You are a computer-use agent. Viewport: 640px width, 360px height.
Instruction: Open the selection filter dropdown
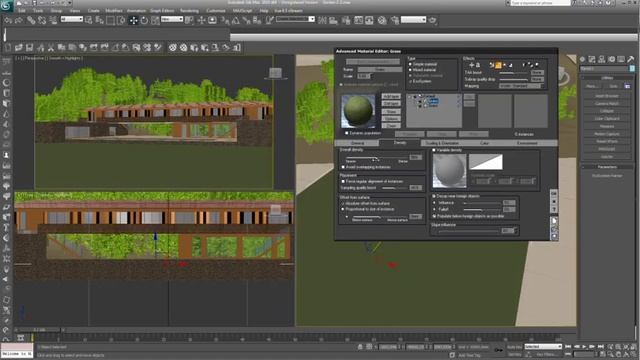click(72, 19)
